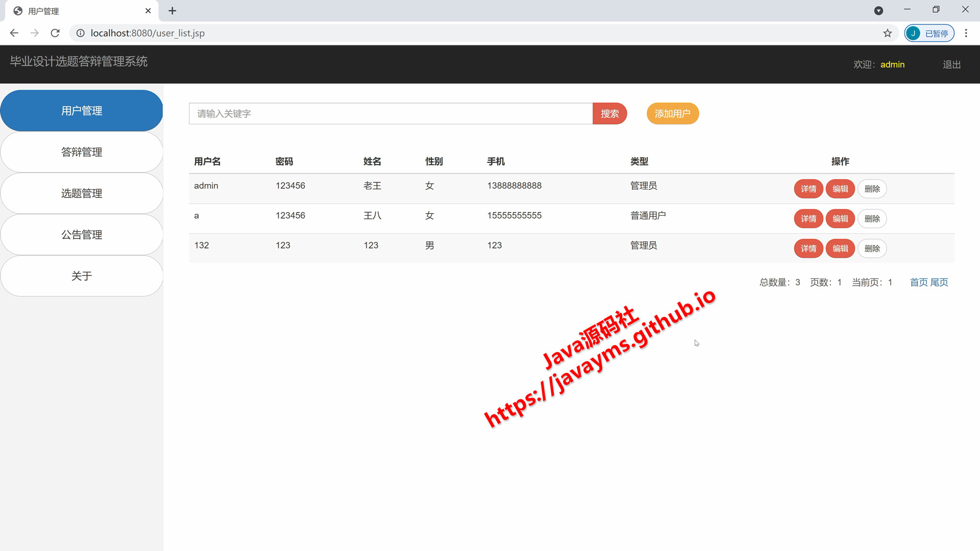The image size is (980, 551).
Task: Open 用户管理 in the sidebar
Action: pos(82,111)
